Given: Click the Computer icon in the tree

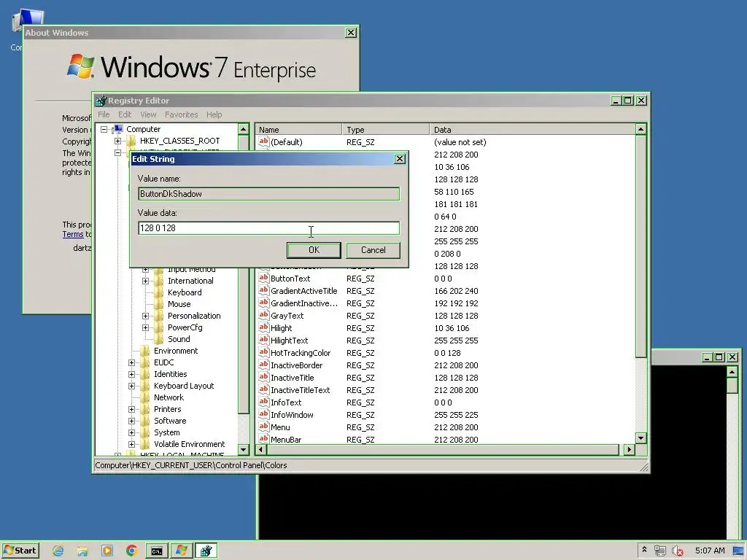Looking at the screenshot, I should [117, 129].
